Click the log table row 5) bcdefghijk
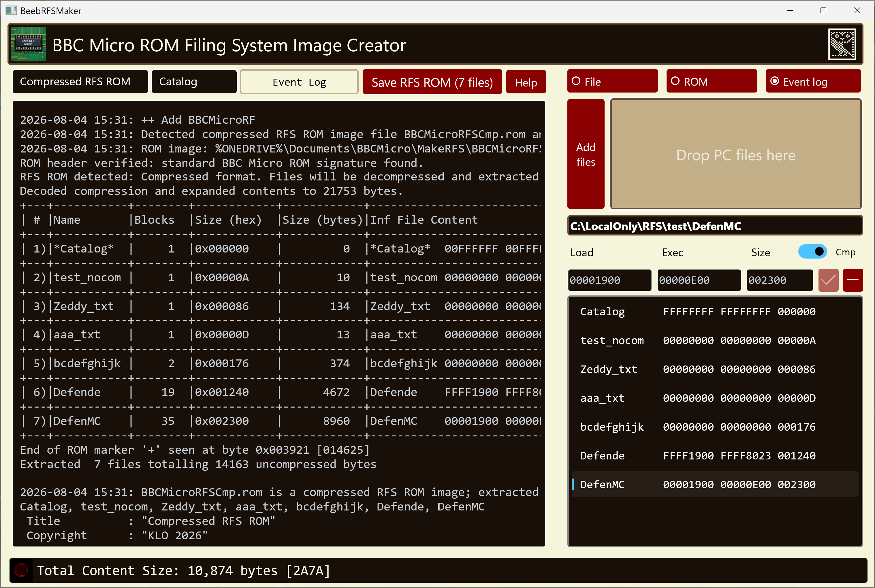This screenshot has height=588, width=875. (281, 363)
